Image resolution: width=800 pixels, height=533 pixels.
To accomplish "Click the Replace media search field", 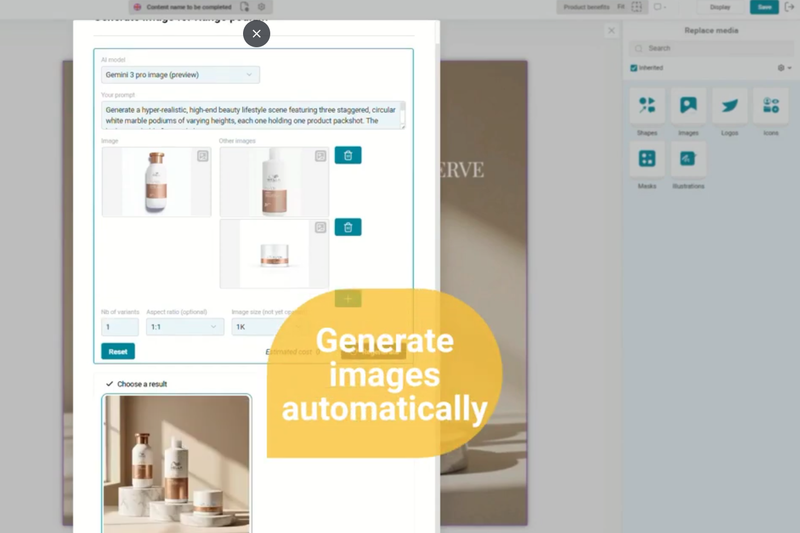I will [x=711, y=48].
